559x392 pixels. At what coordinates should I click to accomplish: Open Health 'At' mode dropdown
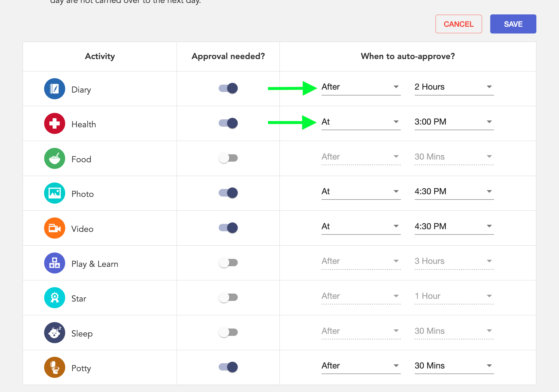tap(361, 122)
